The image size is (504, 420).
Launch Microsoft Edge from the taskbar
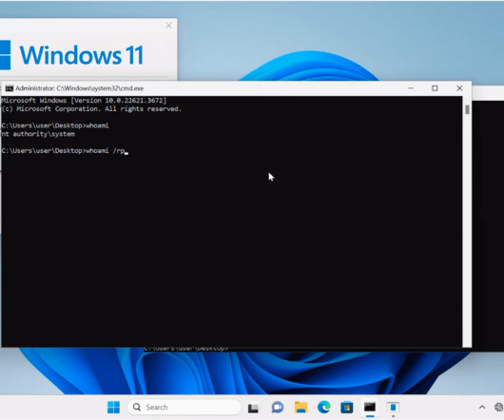pyautogui.click(x=323, y=407)
